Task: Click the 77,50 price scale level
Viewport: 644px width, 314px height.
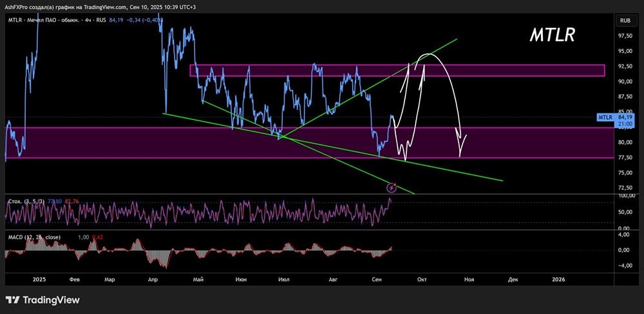Action: 625,157
